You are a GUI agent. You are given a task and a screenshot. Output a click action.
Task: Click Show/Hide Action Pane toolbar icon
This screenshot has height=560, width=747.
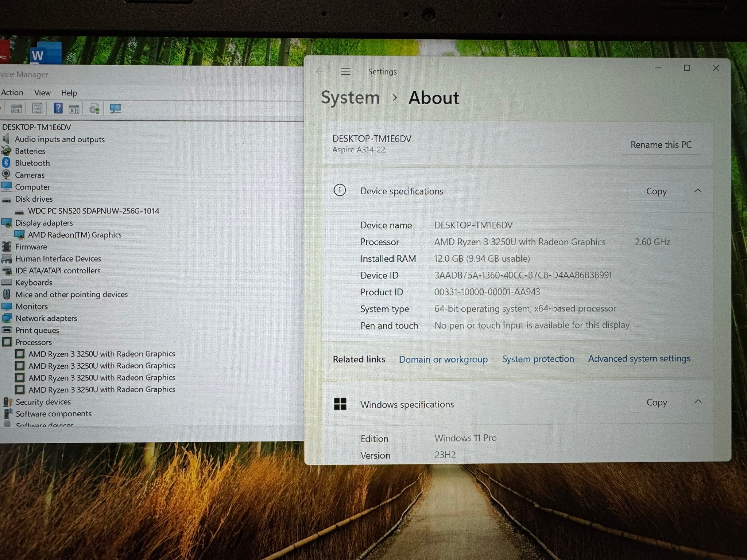[74, 109]
